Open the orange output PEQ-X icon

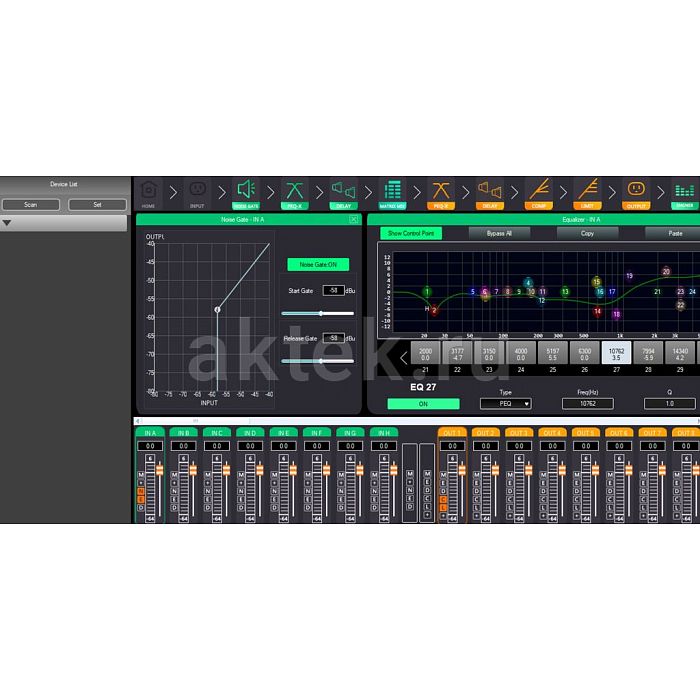coord(441,194)
